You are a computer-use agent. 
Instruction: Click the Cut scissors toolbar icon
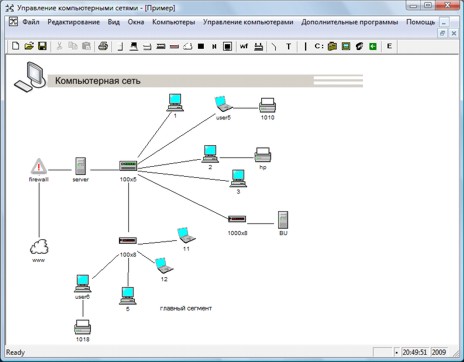59,46
